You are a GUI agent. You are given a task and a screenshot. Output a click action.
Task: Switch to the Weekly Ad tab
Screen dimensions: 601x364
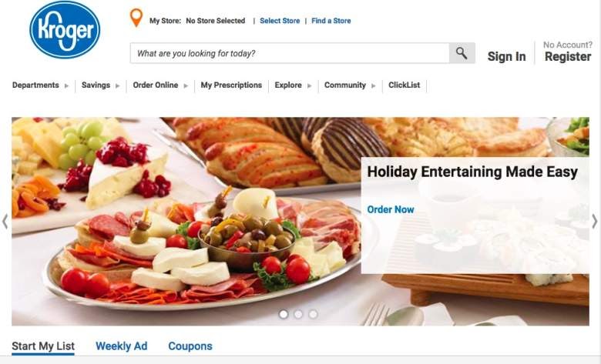(x=121, y=346)
